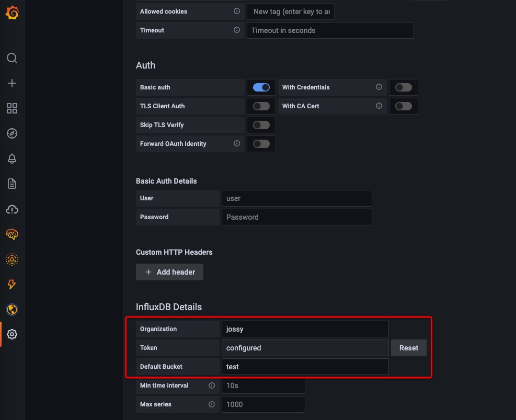516x420 pixels.
Task: Focus the Default Bucket field containing test
Action: pos(305,367)
